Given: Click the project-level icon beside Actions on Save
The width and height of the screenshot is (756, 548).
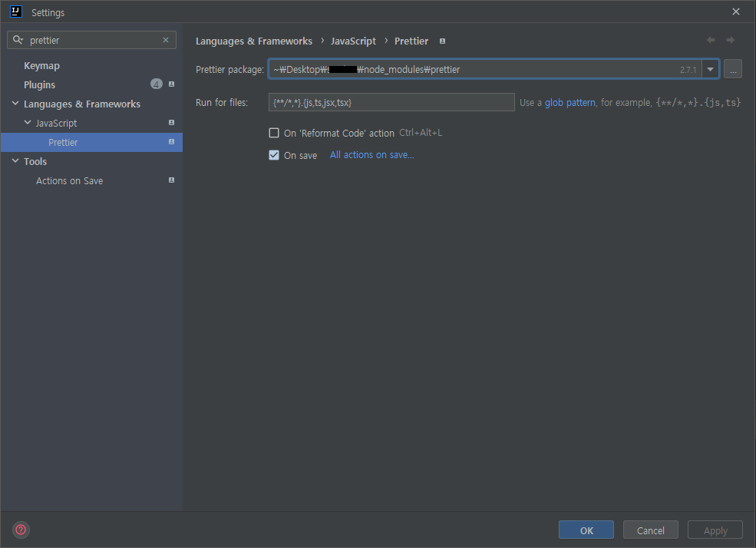Looking at the screenshot, I should click(x=171, y=180).
